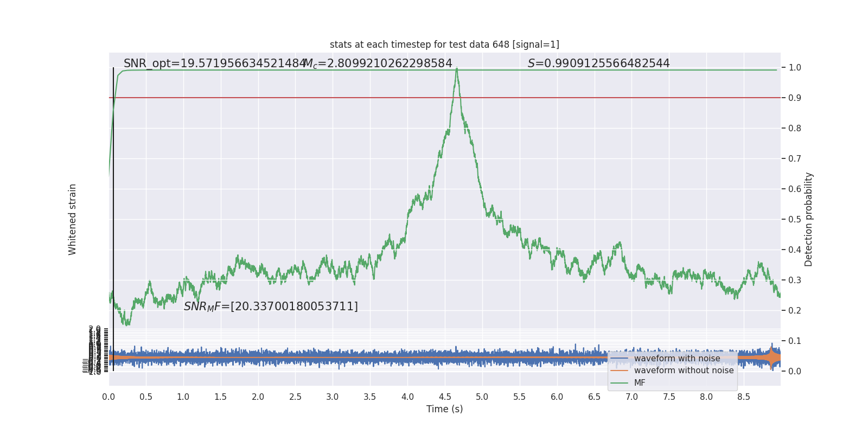Click the blue line sample in legend
This screenshot has width=868, height=434.
[619, 359]
